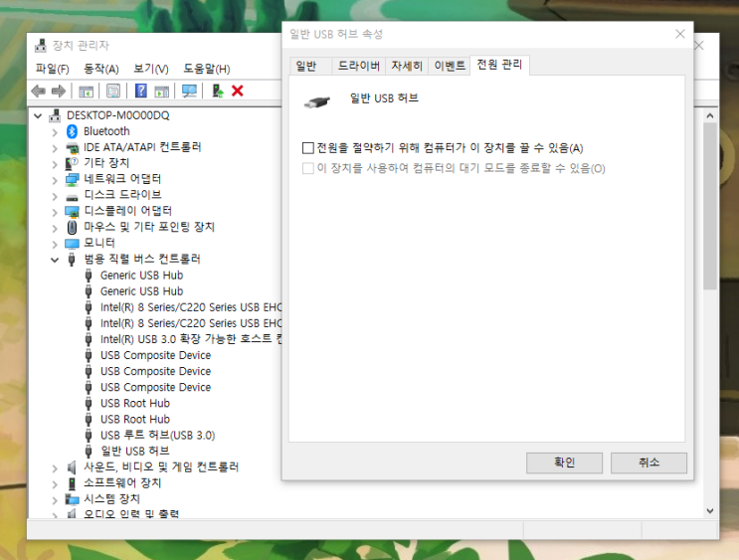
Task: Select the last USB Composite Device entry
Action: click(x=155, y=388)
